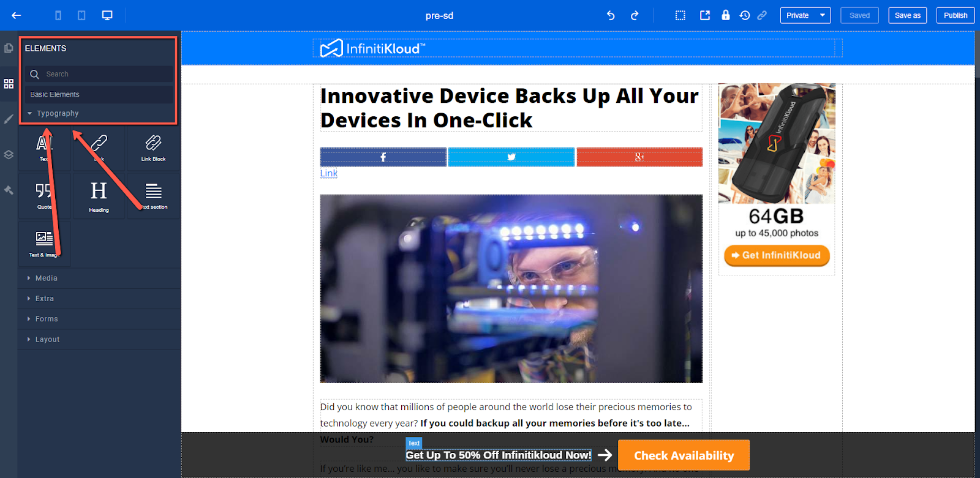980x478 pixels.
Task: Click the Twitter share button
Action: coord(511,157)
